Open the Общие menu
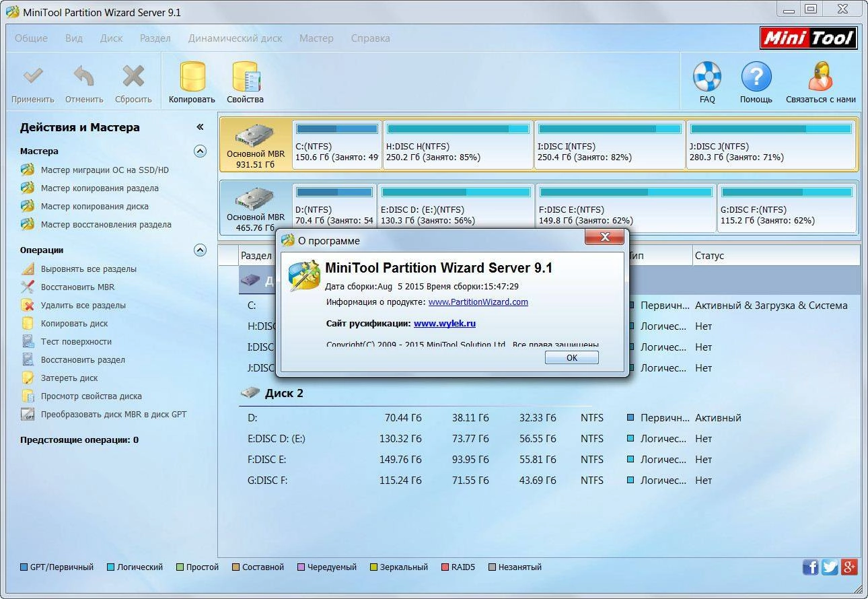 (x=31, y=38)
